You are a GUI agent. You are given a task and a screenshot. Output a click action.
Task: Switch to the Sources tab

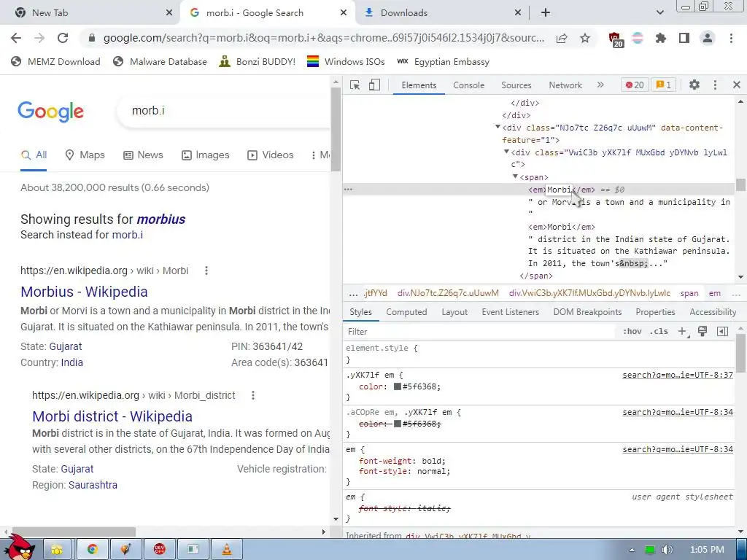[x=516, y=85]
